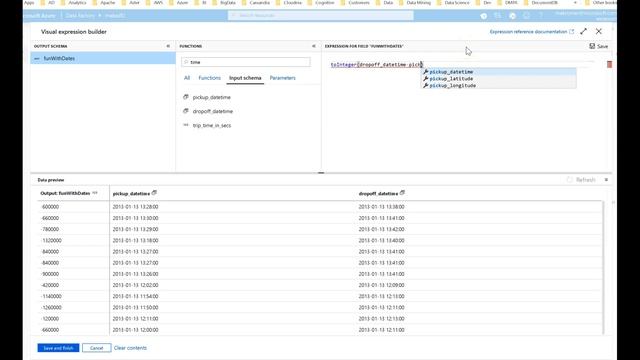This screenshot has width=640, height=360.
Task: Cancel the expression builder
Action: click(x=96, y=348)
